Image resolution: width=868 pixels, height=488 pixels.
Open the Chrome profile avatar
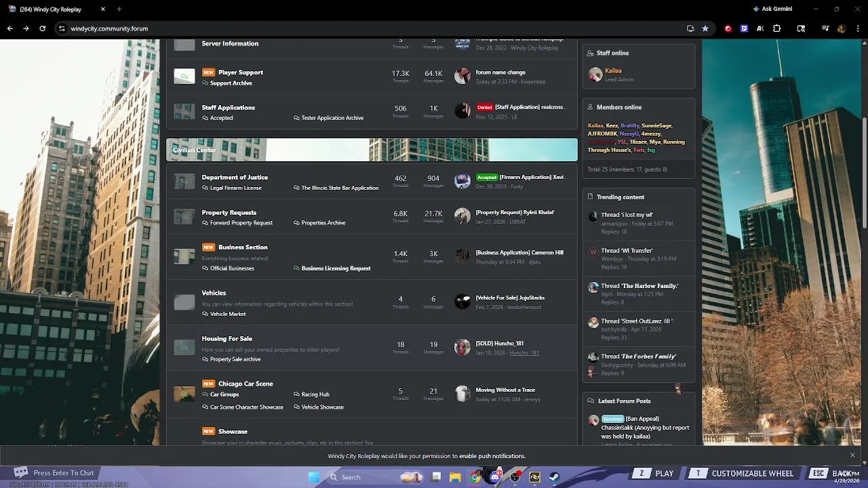[x=842, y=28]
